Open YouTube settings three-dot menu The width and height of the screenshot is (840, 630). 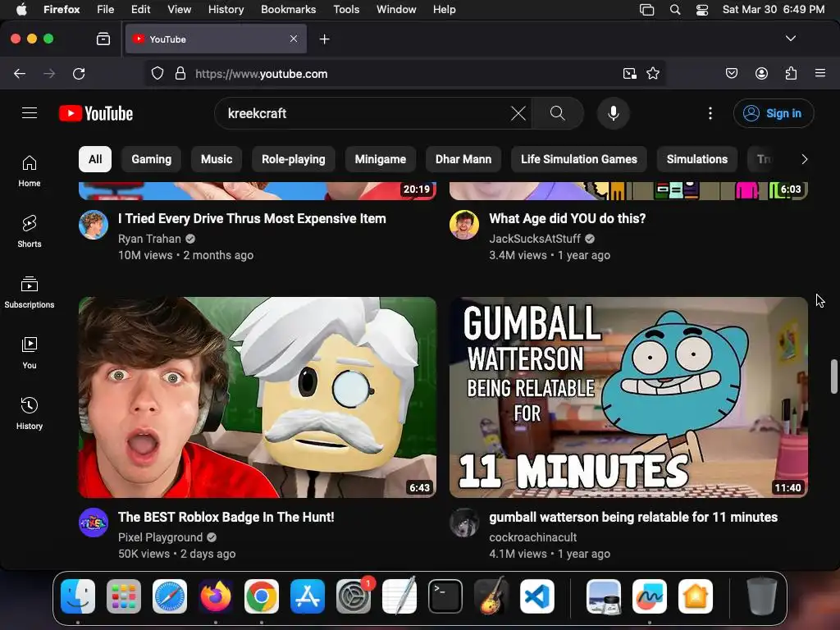click(x=710, y=113)
